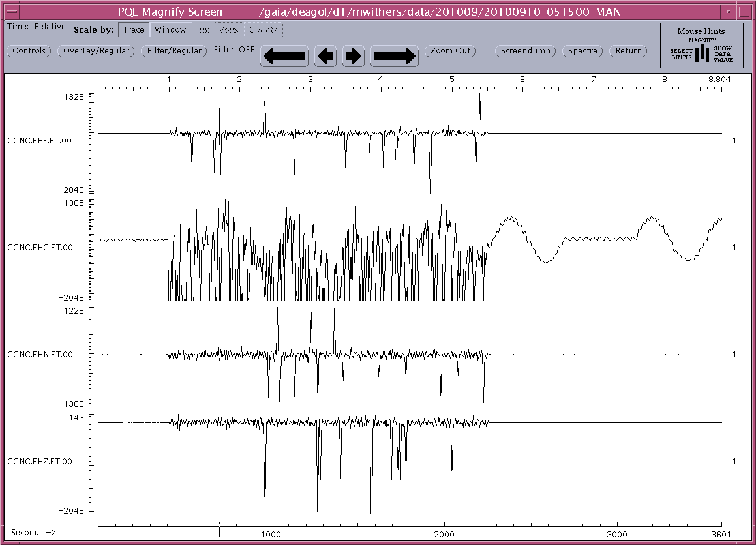
Task: Click the 3601 end-of-axis label
Action: tap(721, 534)
